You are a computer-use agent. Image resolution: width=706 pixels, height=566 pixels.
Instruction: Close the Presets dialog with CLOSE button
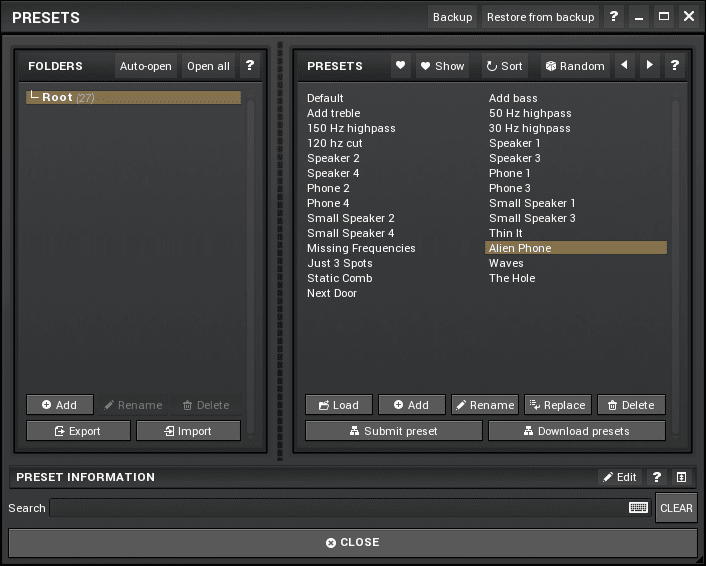[x=353, y=543]
